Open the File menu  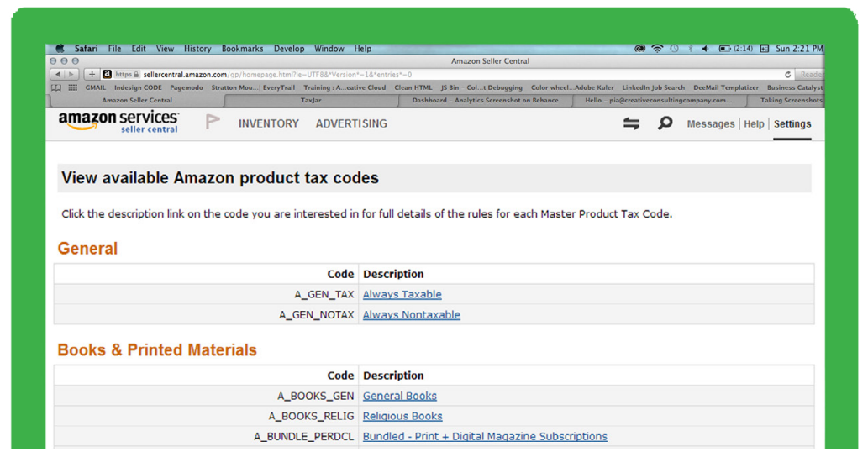click(114, 49)
